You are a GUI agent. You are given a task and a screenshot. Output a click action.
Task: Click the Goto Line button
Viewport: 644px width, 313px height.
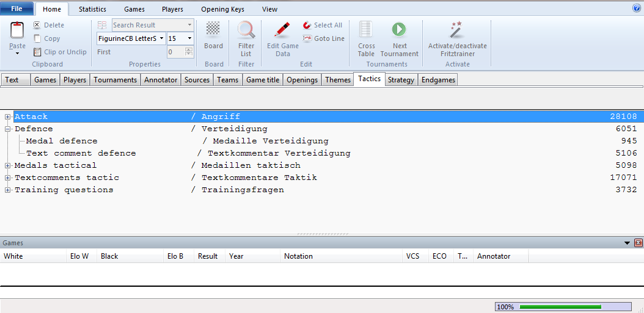point(323,38)
